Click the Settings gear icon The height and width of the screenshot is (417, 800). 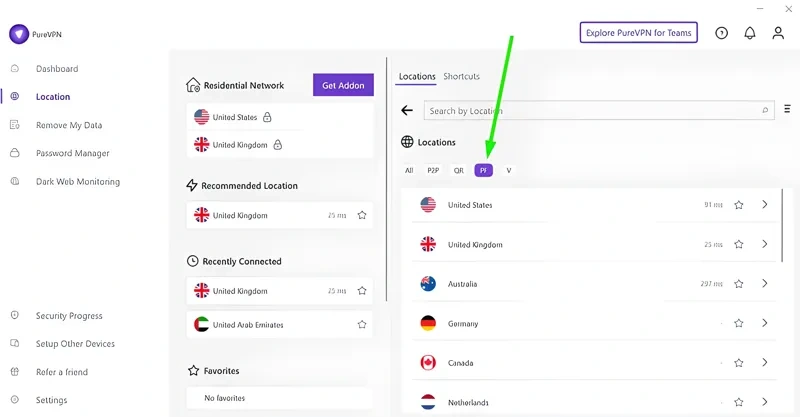pos(15,400)
